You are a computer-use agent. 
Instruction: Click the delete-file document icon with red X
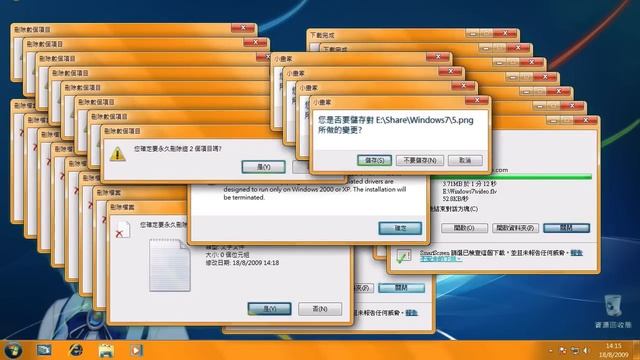(123, 229)
